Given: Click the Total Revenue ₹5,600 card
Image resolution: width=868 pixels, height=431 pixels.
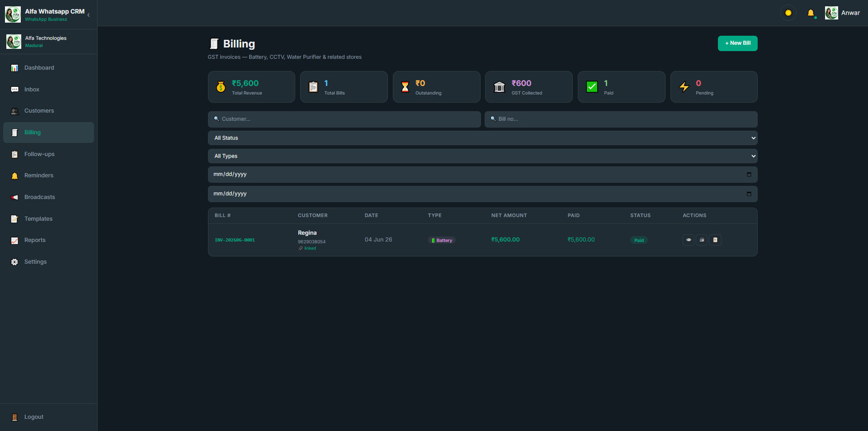Looking at the screenshot, I should coord(251,87).
